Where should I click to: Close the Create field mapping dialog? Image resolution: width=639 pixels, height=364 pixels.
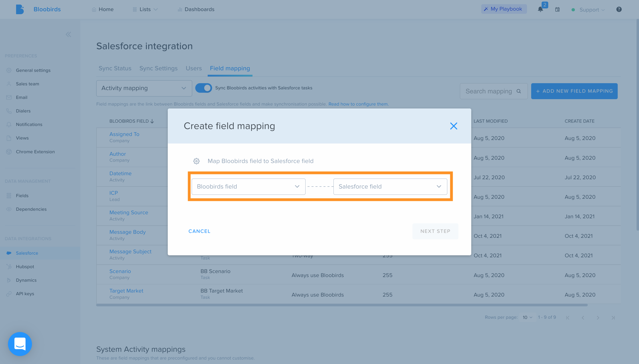coord(454,126)
